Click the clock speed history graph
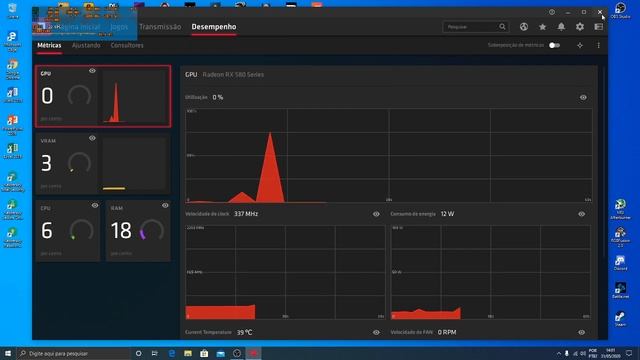The image size is (640, 360). coord(285,272)
